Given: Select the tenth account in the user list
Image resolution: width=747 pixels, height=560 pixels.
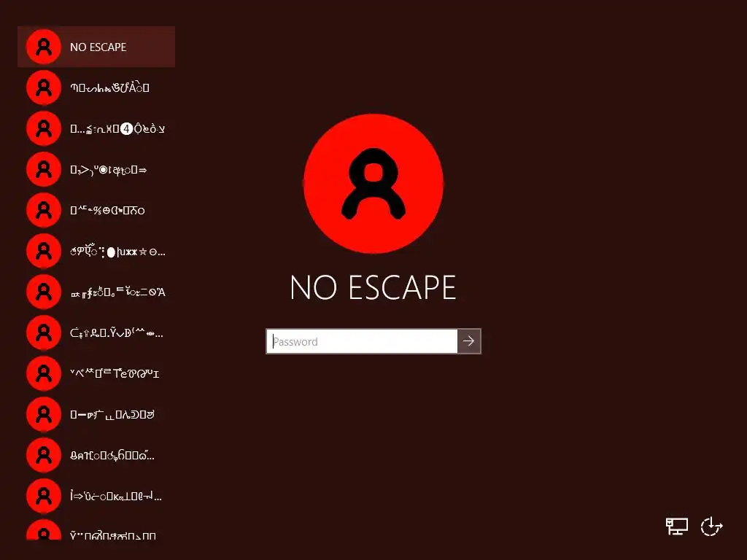Looking at the screenshot, I should [x=96, y=414].
